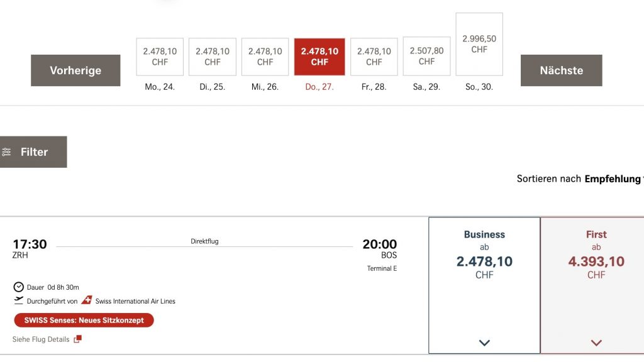Image resolution: width=644 pixels, height=362 pixels.
Task: Click the Swiss International Air Lines logo
Action: [x=87, y=300]
